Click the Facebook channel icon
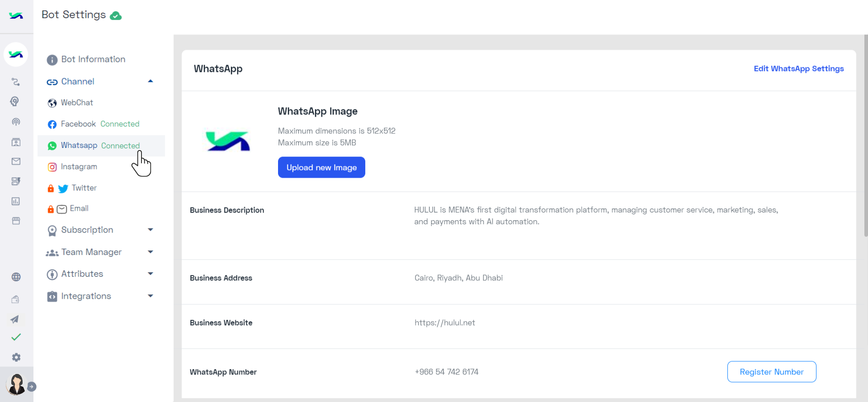Image resolution: width=868 pixels, height=402 pixels. [52, 124]
